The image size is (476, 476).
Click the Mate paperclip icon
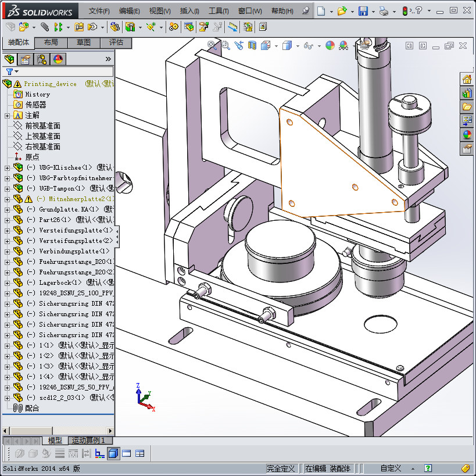click(x=45, y=27)
